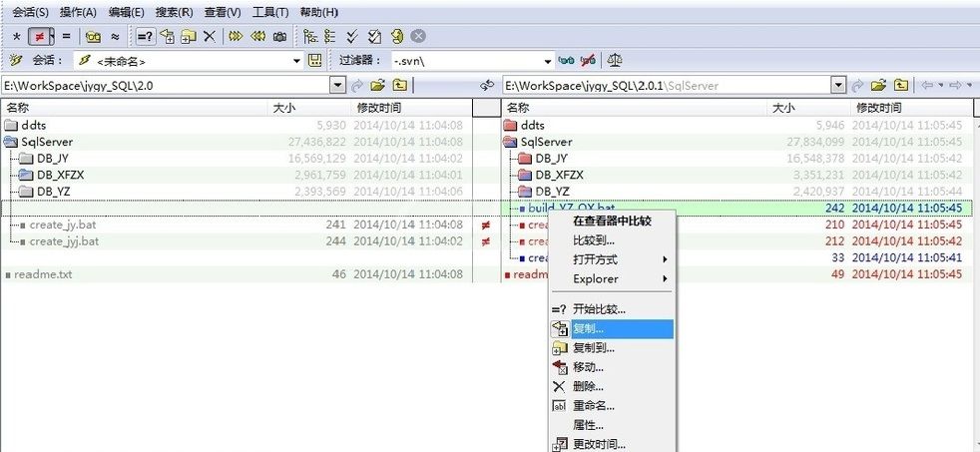This screenshot has height=452, width=980.
Task: Click the expand all folders tree icon
Action: (x=310, y=36)
